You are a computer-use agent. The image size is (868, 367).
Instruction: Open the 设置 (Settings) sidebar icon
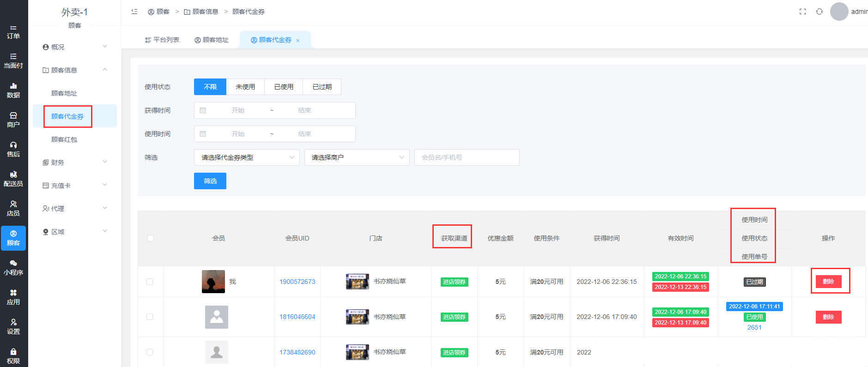13,327
